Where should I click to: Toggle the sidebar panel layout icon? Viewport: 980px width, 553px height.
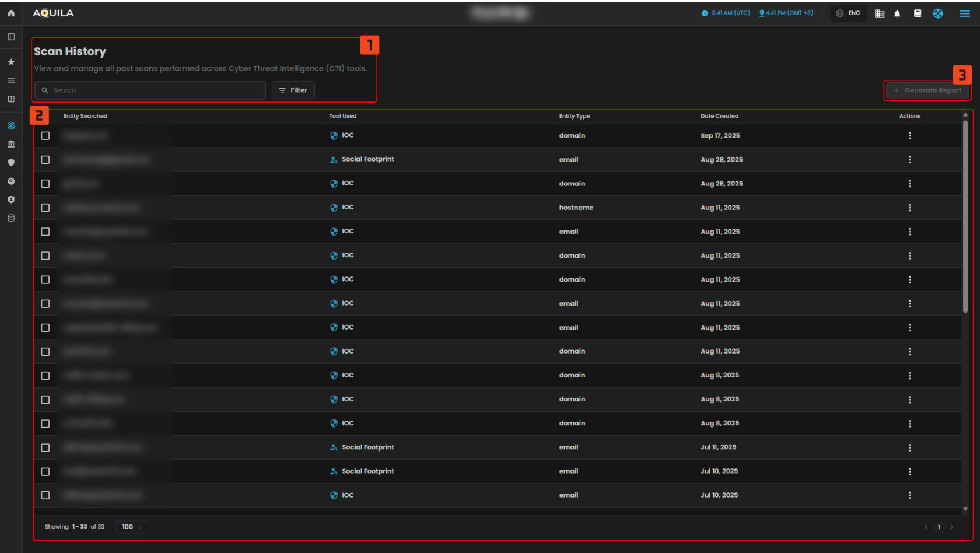(11, 37)
